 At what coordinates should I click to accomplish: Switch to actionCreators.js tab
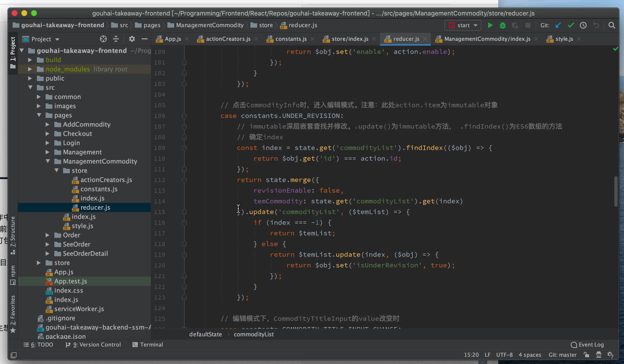click(228, 39)
